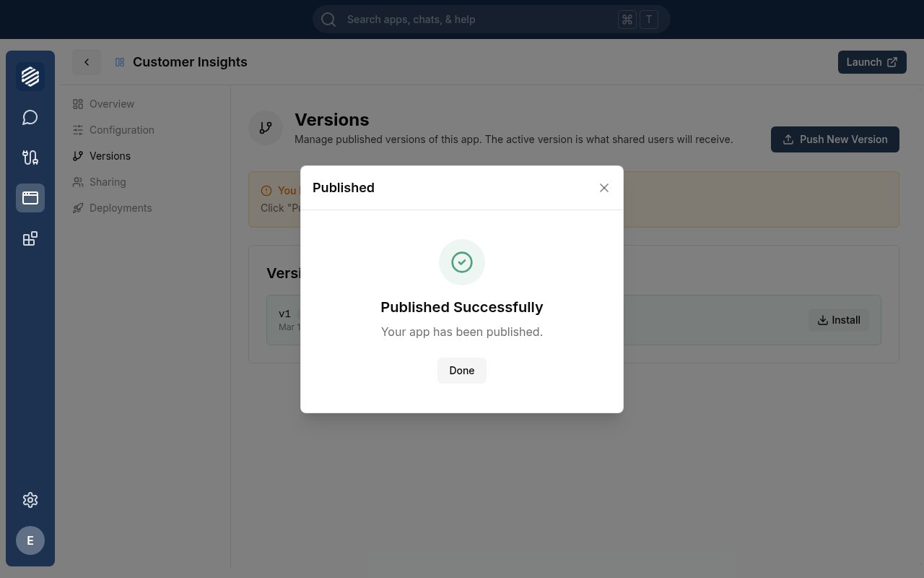924x578 pixels.
Task: Open the workflows icon in sidebar
Action: [x=30, y=158]
